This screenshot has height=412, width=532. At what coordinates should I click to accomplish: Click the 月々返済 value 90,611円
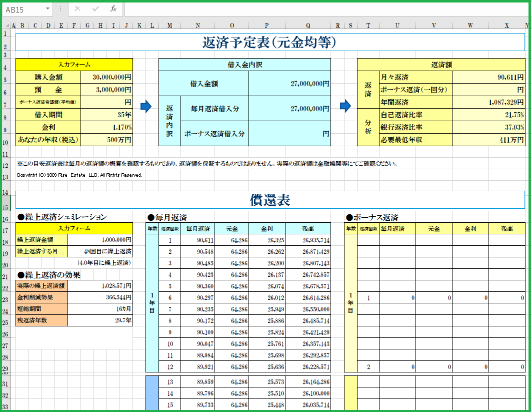pyautogui.click(x=489, y=77)
